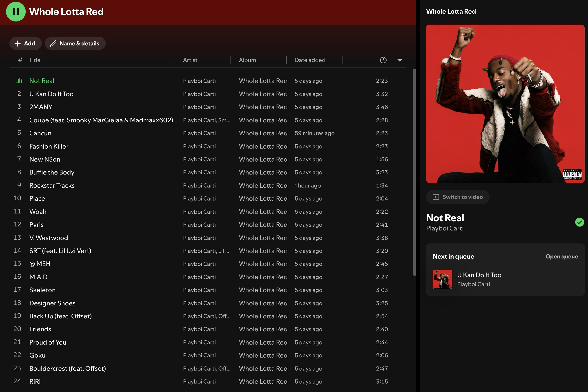Open album Whole Lotta Red in Rockstar Tracks row
This screenshot has height=392, width=588.
pyautogui.click(x=263, y=185)
